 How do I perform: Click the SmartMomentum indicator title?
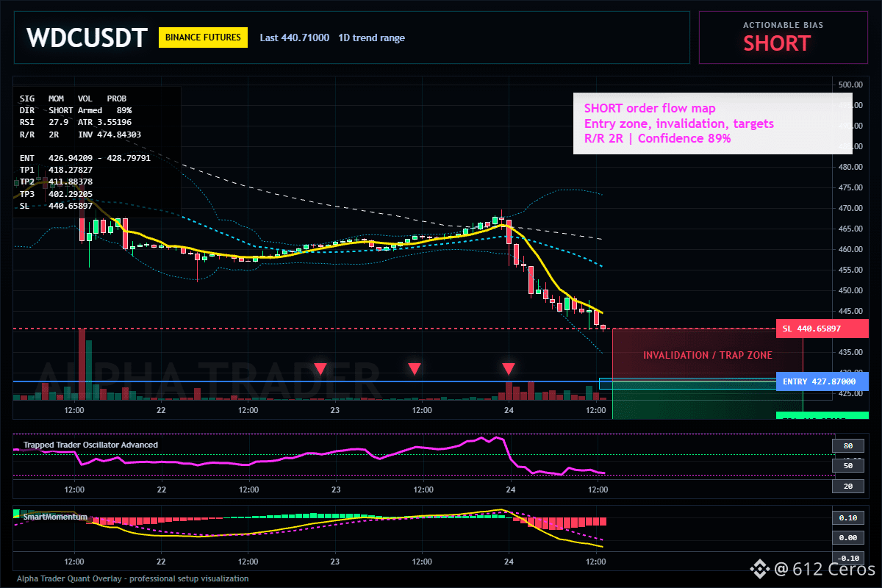tap(55, 517)
